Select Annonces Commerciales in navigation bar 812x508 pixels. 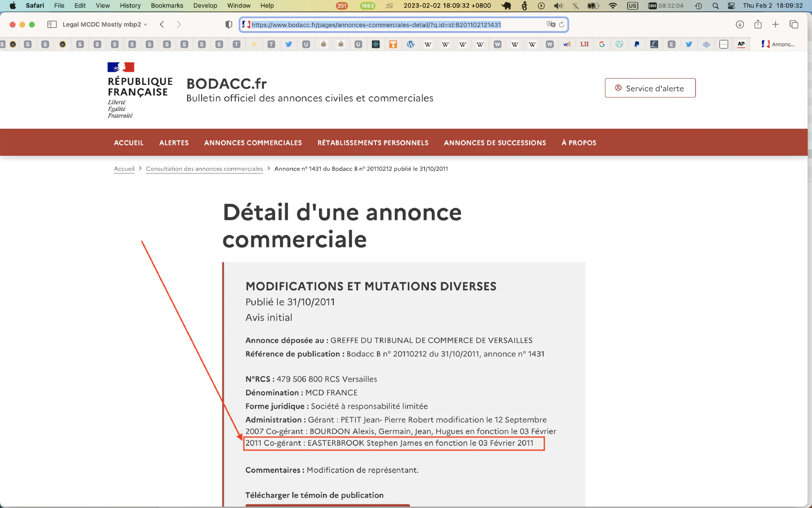[253, 143]
